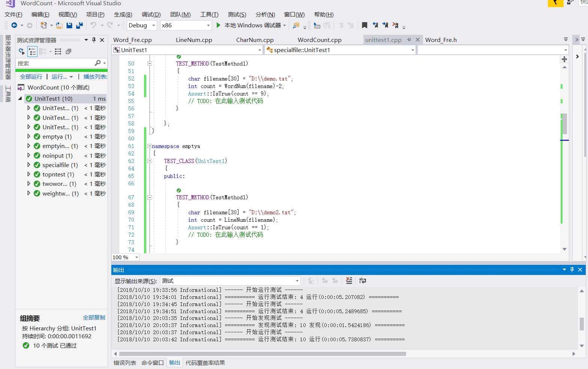Click the green Start Debugging play icon
This screenshot has height=369, width=588.
pyautogui.click(x=218, y=25)
